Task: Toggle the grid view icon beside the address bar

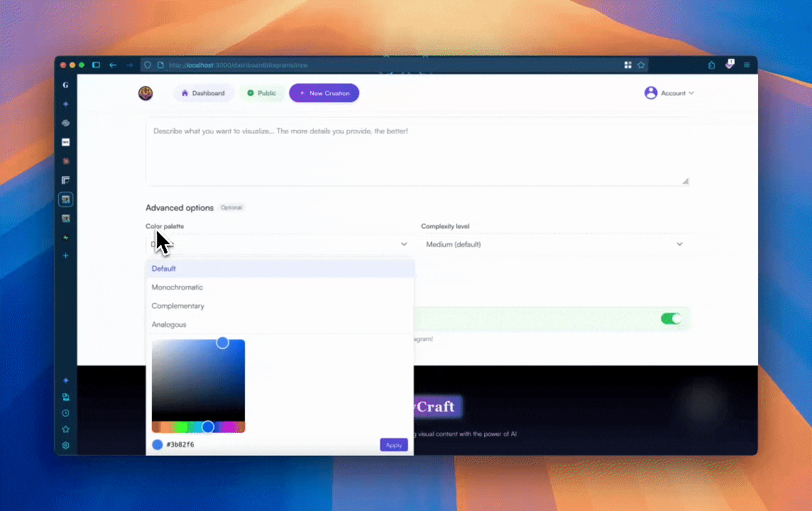Action: click(627, 65)
